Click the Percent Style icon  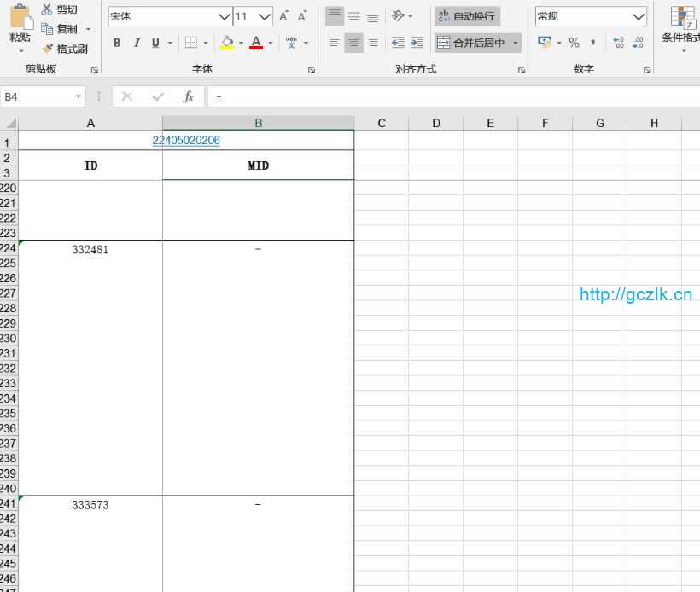pyautogui.click(x=574, y=43)
